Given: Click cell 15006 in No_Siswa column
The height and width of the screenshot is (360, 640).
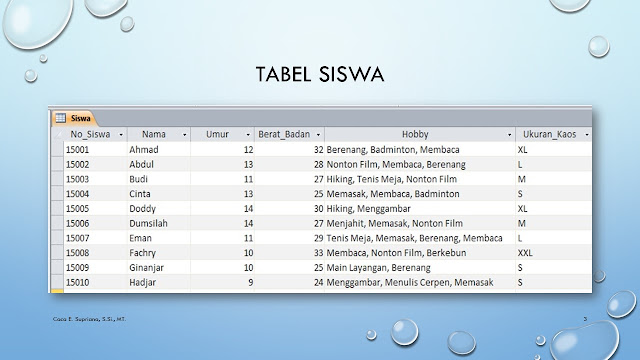Looking at the screenshot, I should click(96, 223).
